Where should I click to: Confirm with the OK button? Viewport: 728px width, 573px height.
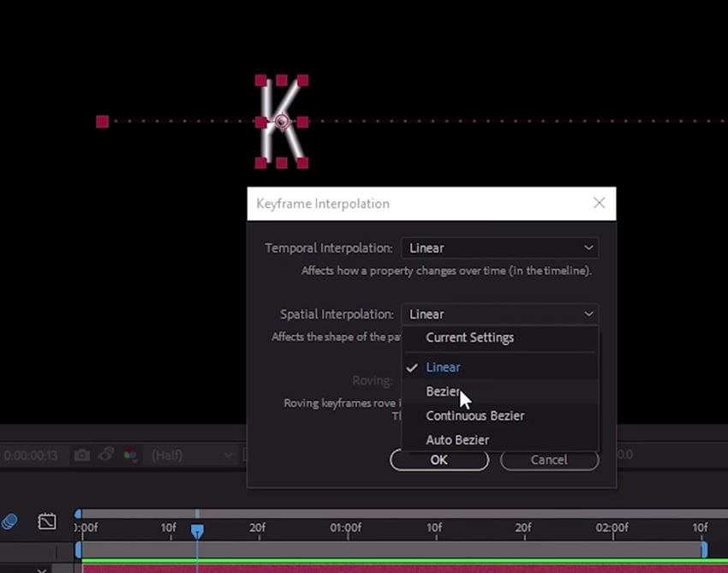pos(439,460)
